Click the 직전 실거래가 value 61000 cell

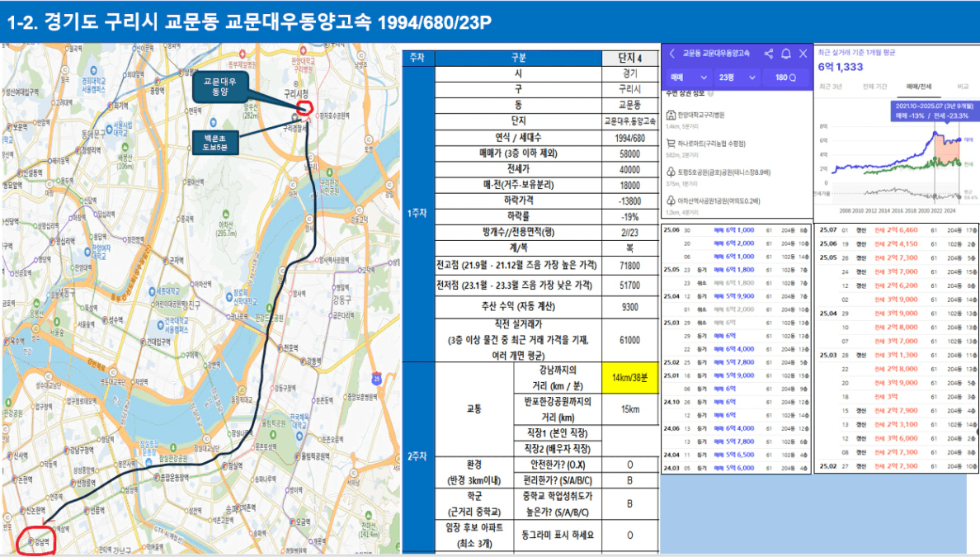(x=630, y=340)
